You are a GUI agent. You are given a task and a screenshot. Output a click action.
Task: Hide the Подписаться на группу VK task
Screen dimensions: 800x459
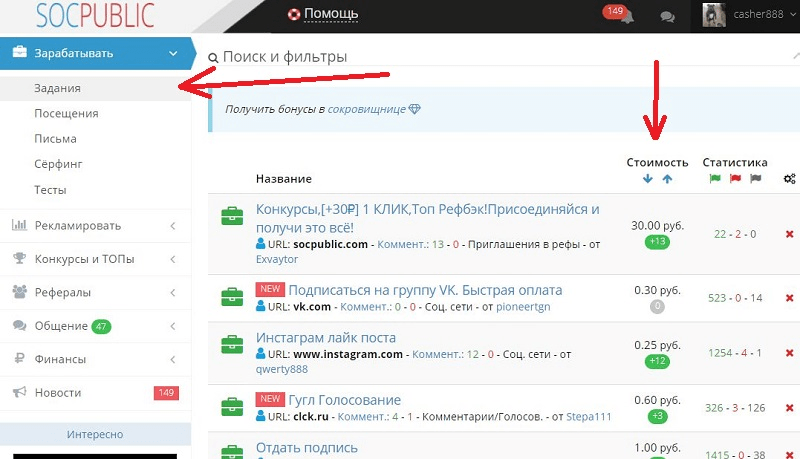pos(790,298)
